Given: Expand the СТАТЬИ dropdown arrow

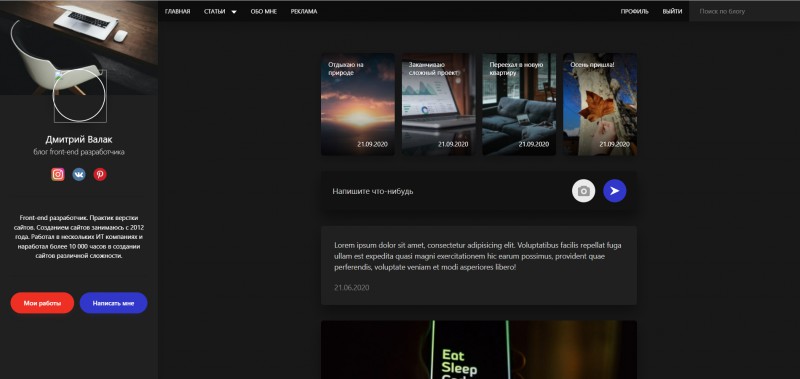Looking at the screenshot, I should click(x=234, y=12).
